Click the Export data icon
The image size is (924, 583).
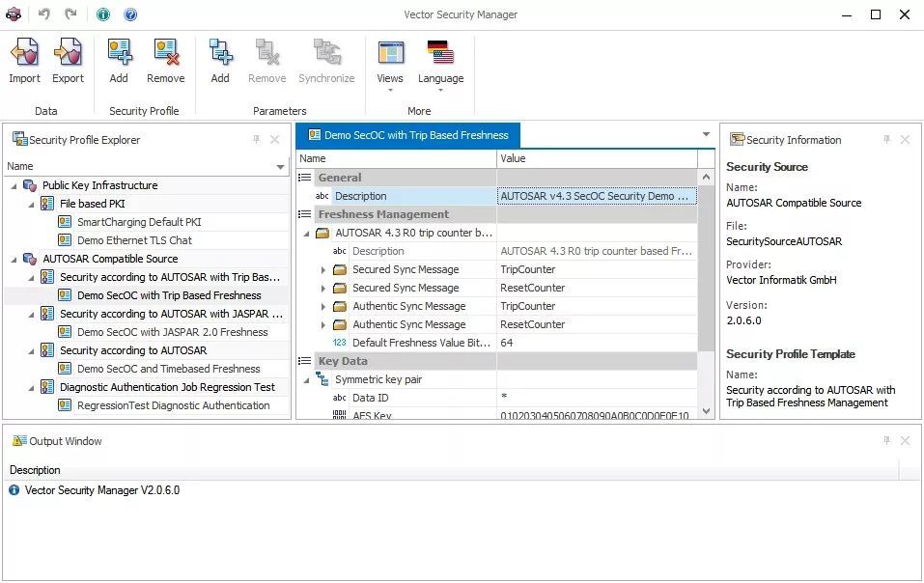click(x=68, y=52)
